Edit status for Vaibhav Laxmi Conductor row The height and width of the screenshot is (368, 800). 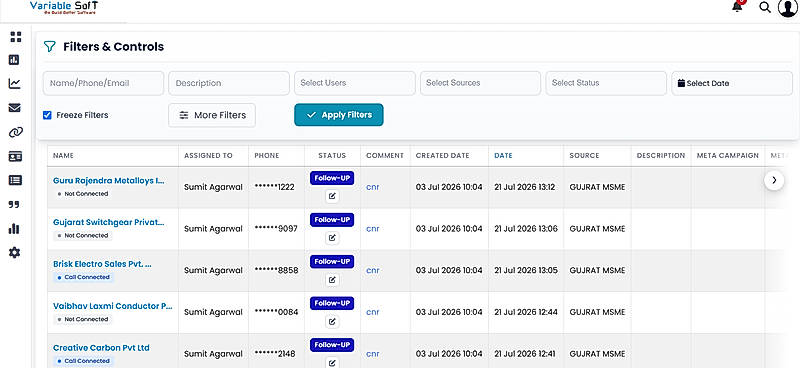(332, 322)
